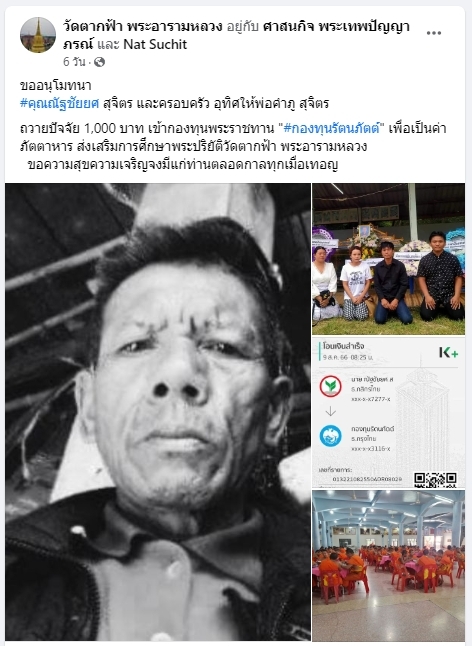Open the วัดตากฟ้า พระอารามหลวง page name
The height and width of the screenshot is (646, 472).
coord(143,27)
